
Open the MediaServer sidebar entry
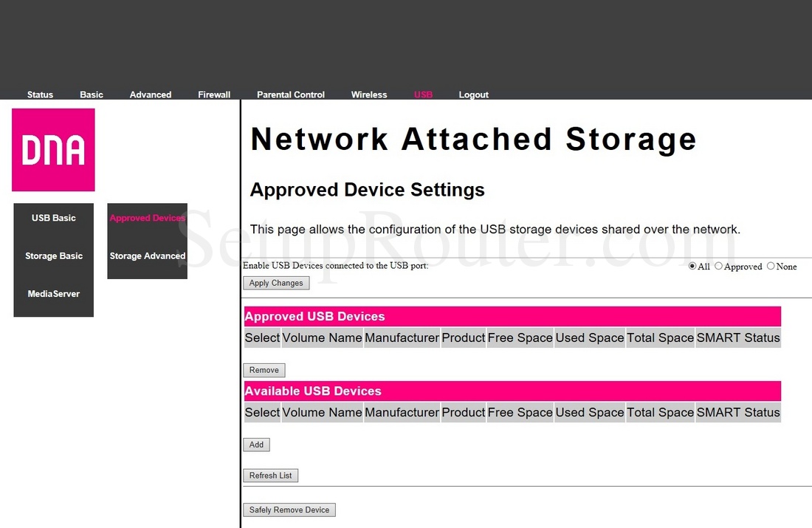(53, 293)
